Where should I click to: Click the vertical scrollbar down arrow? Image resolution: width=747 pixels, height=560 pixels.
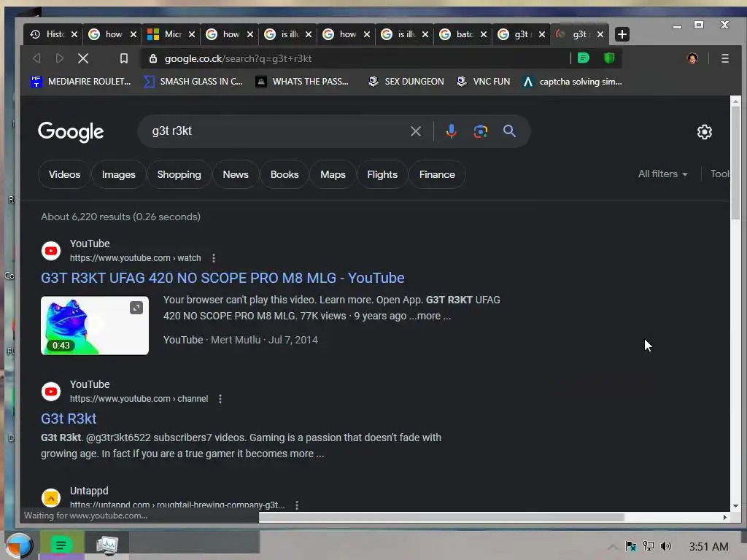coord(735,506)
